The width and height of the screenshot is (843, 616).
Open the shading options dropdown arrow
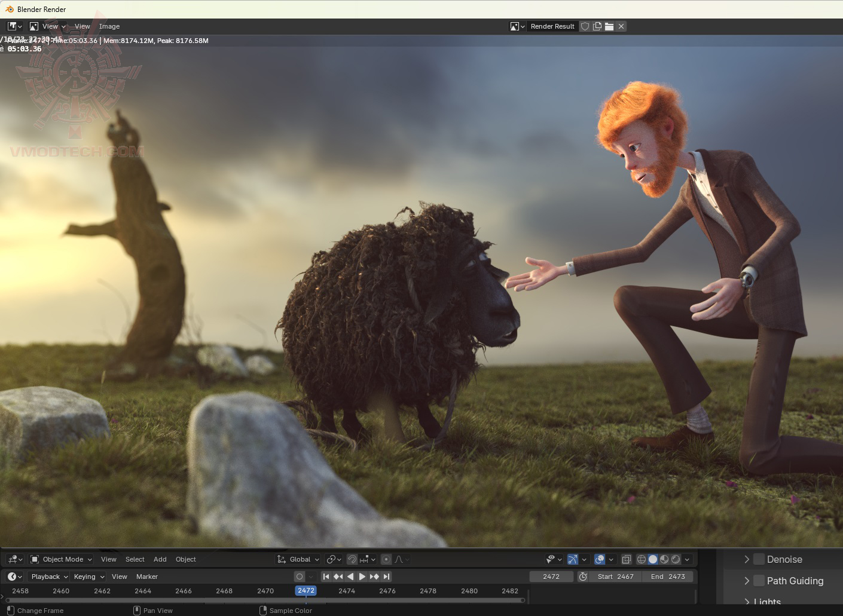coord(687,559)
